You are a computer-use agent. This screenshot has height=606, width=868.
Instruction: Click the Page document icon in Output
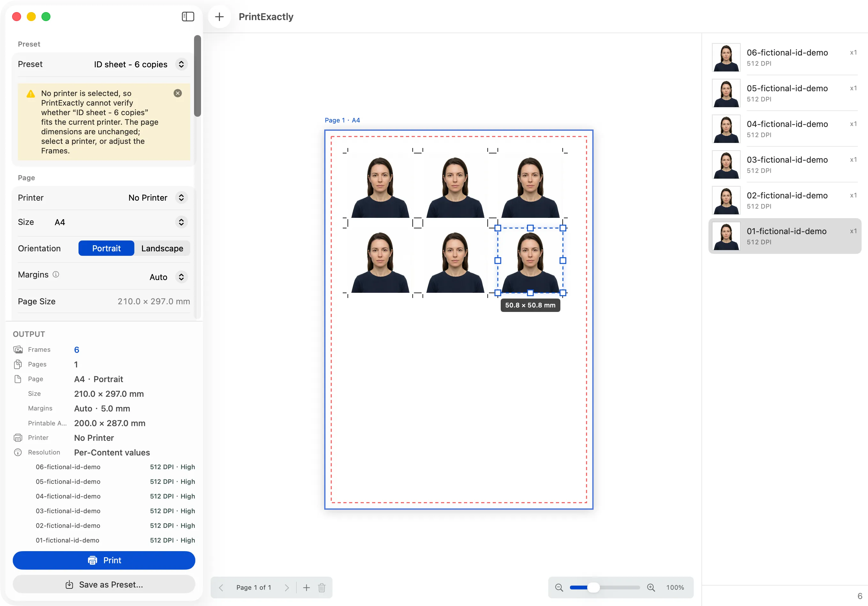(18, 379)
